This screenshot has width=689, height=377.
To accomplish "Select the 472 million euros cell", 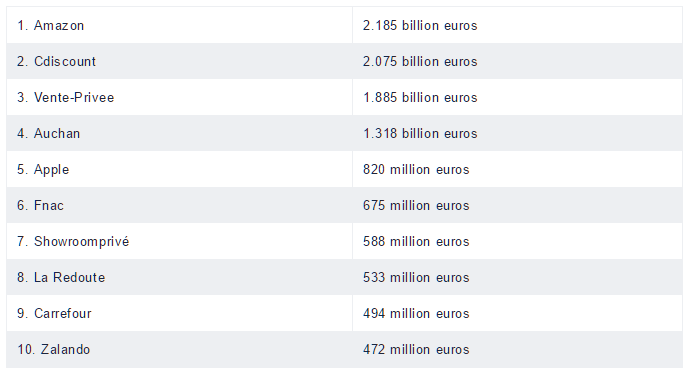I will (518, 349).
